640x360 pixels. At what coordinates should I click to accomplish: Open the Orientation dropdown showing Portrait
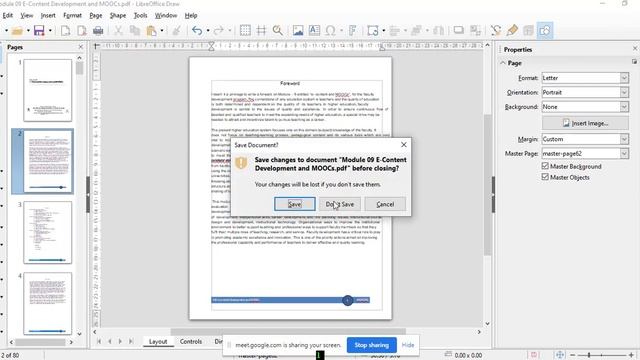point(585,92)
